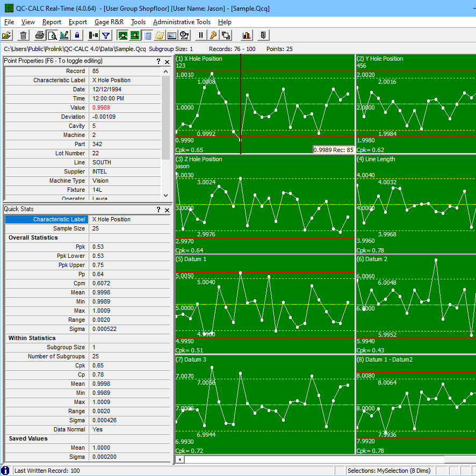
Task: Open the Administrative Tools menu
Action: (x=182, y=22)
